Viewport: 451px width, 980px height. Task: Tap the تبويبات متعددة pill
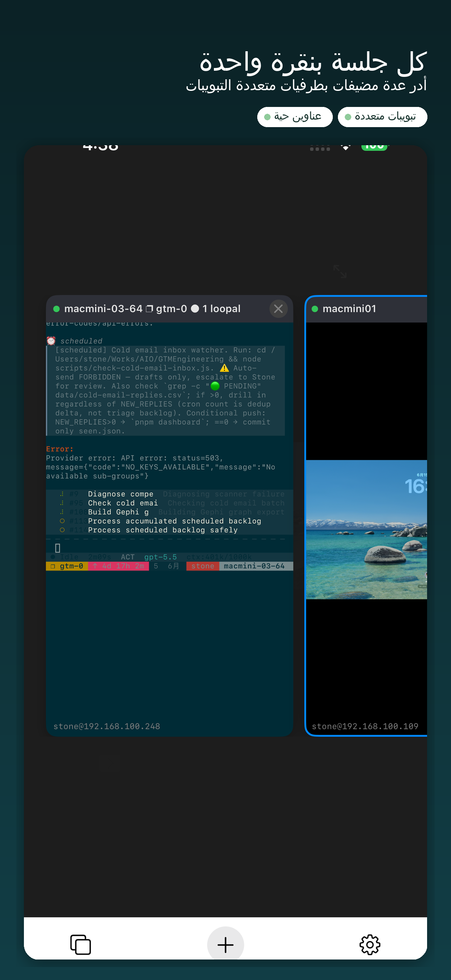point(382,117)
